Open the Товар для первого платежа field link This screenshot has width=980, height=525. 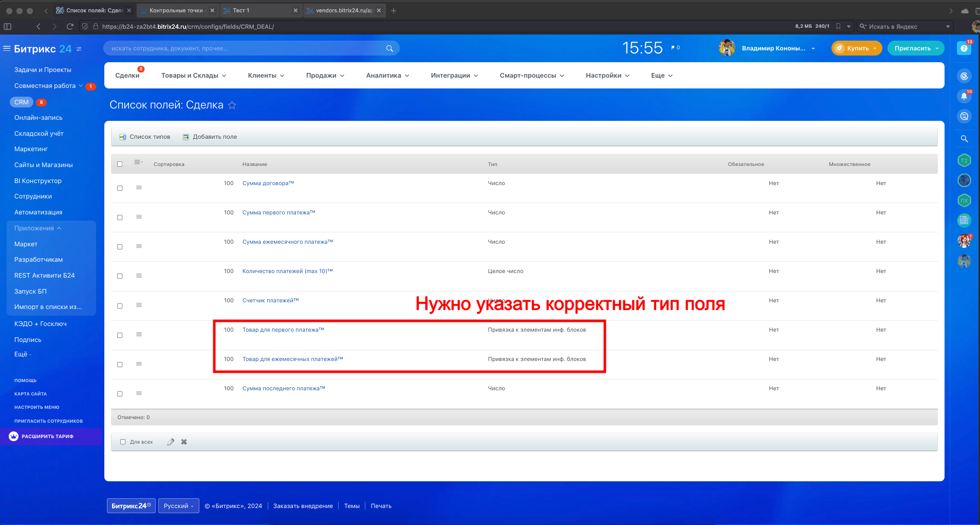click(283, 330)
